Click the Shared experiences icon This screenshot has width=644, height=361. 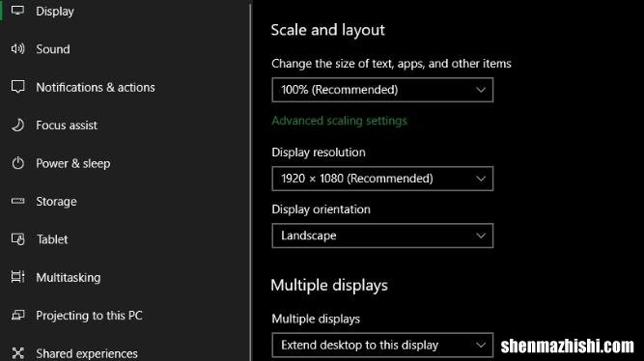click(x=17, y=352)
